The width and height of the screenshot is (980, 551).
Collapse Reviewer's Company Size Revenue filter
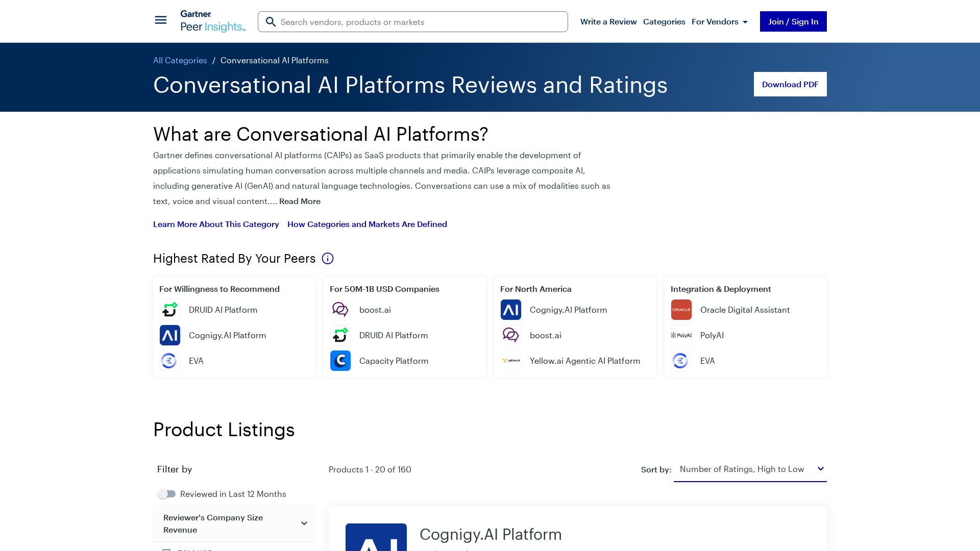click(x=304, y=523)
